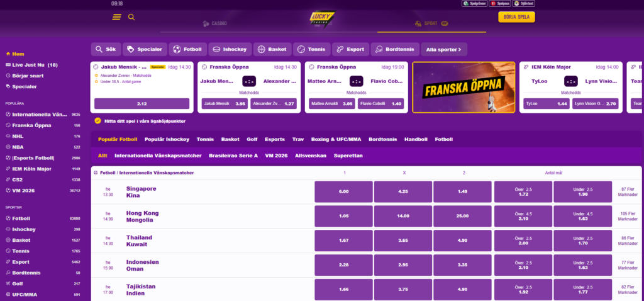Select Populär Ishockey tab
This screenshot has width=644, height=301.
167,139
